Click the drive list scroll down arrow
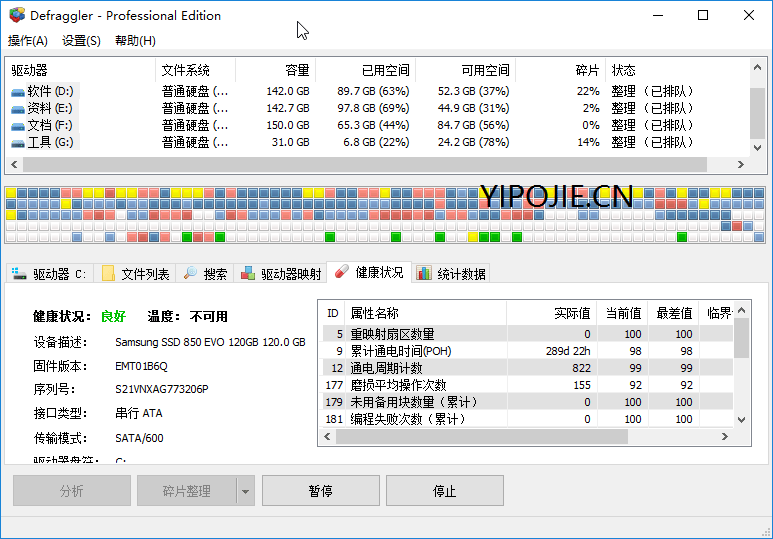Image resolution: width=773 pixels, height=539 pixels. point(757,147)
